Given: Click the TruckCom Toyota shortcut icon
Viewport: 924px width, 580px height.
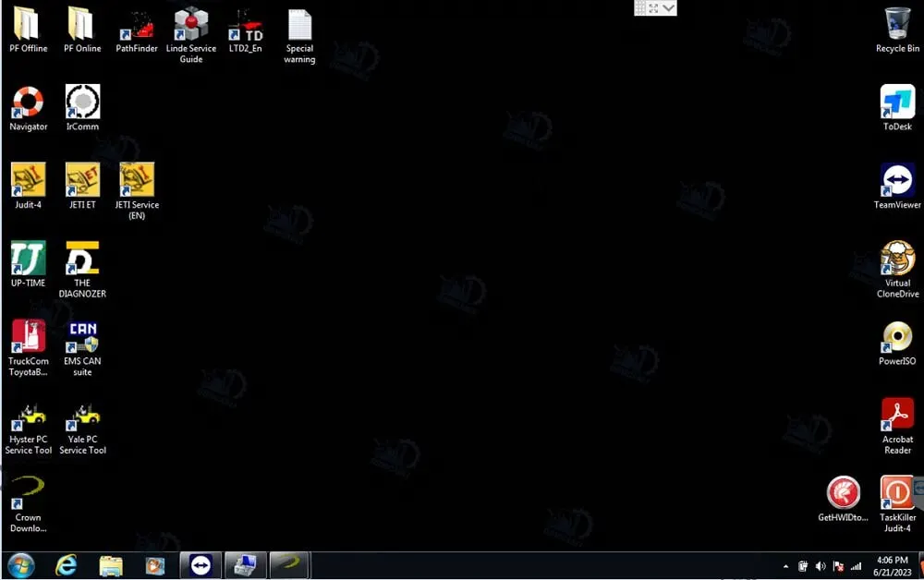Looking at the screenshot, I should pyautogui.click(x=28, y=338).
